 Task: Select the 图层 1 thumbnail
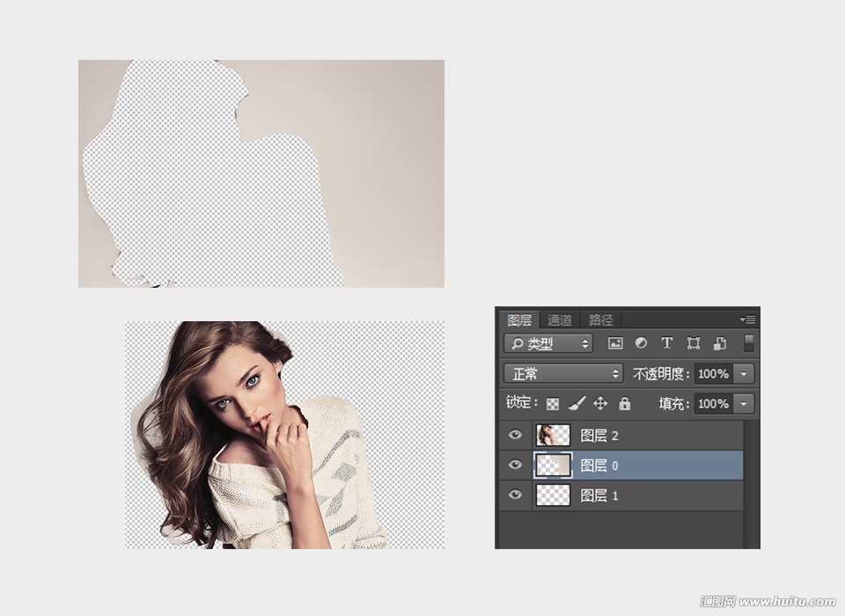(x=553, y=495)
